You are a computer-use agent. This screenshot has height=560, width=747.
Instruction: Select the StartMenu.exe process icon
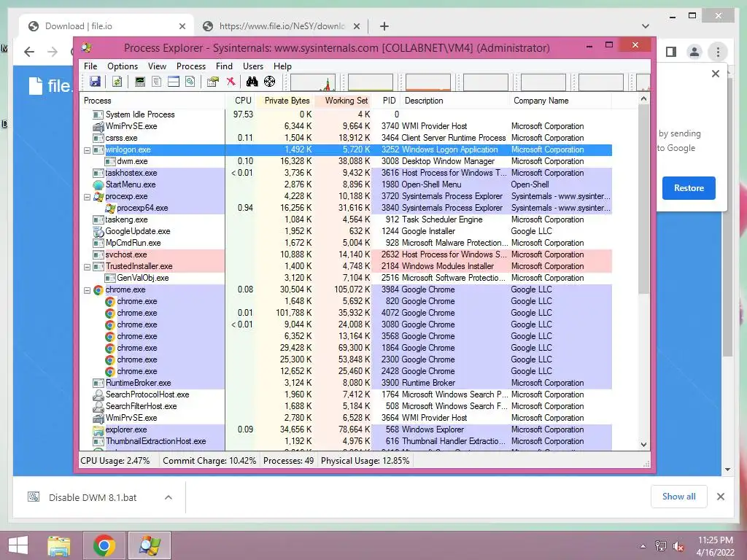tap(98, 184)
